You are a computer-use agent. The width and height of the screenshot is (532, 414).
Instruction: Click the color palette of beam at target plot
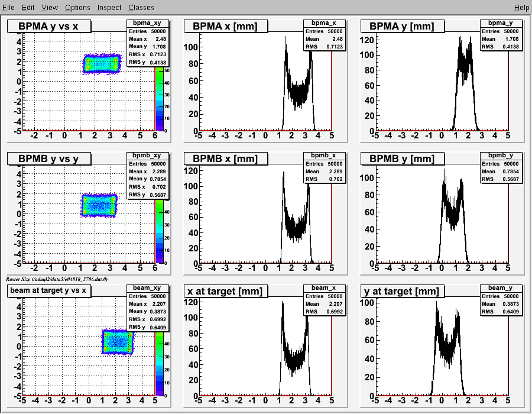(160, 364)
